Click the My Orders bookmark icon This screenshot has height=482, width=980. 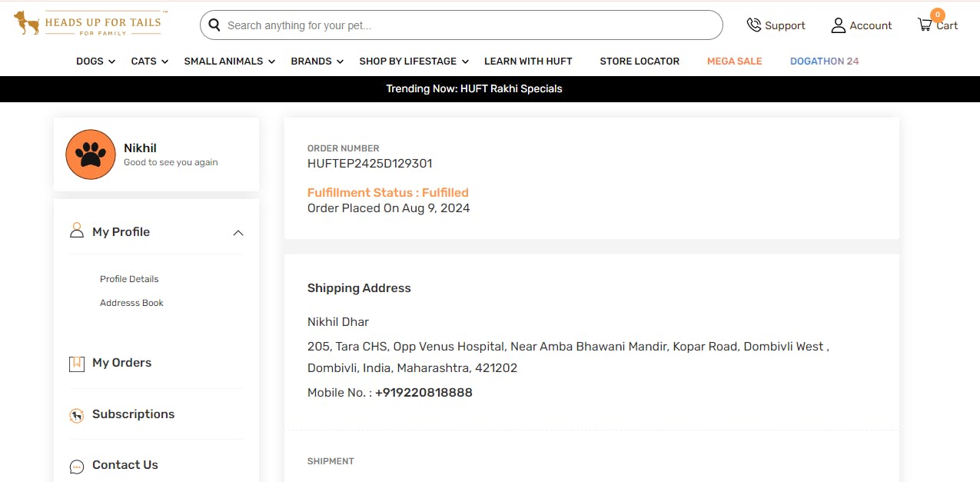coord(77,364)
